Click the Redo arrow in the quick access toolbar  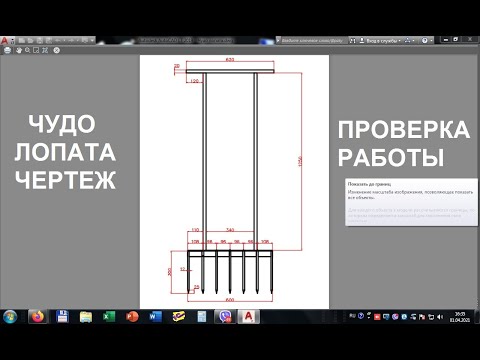(x=71, y=41)
